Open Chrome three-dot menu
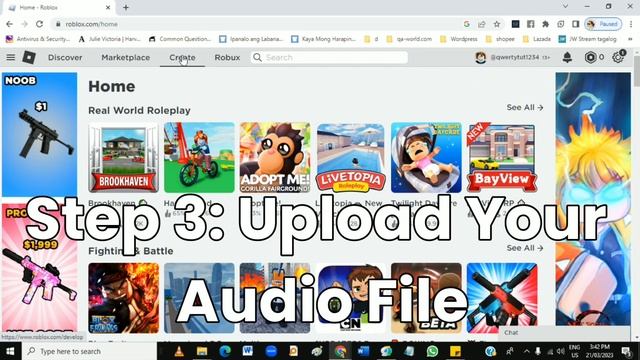This screenshot has width=640, height=360. tap(631, 24)
